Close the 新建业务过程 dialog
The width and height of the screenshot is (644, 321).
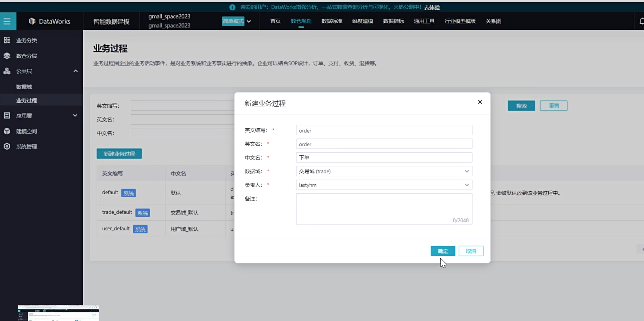pos(480,102)
